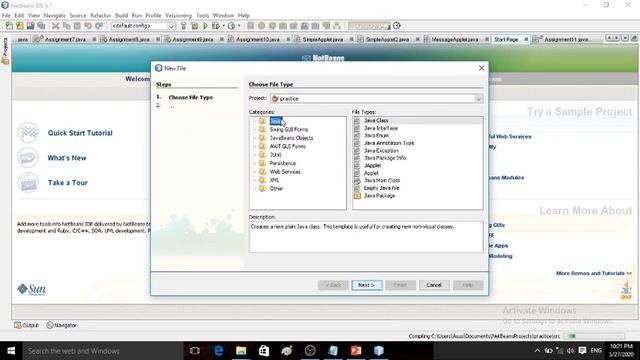
Task: Open the Profile dropdown arrow
Action: [x=239, y=26]
